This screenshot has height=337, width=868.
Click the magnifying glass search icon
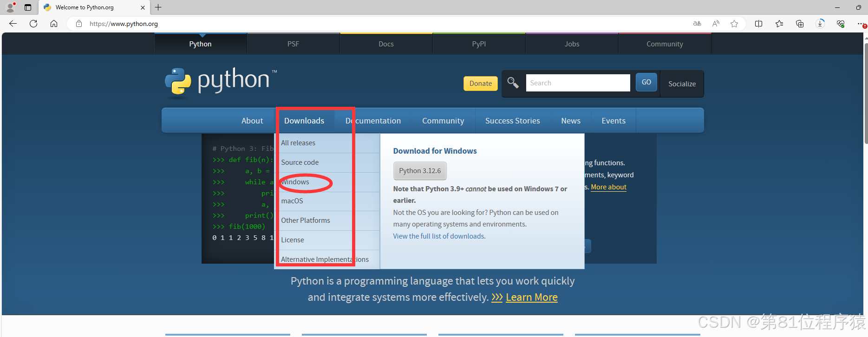click(513, 83)
